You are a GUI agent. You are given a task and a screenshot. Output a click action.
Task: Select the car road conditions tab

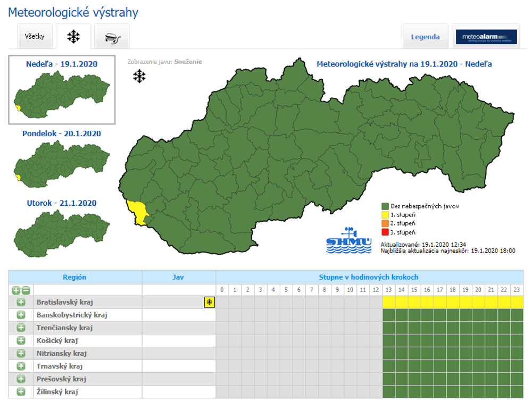[x=112, y=37]
